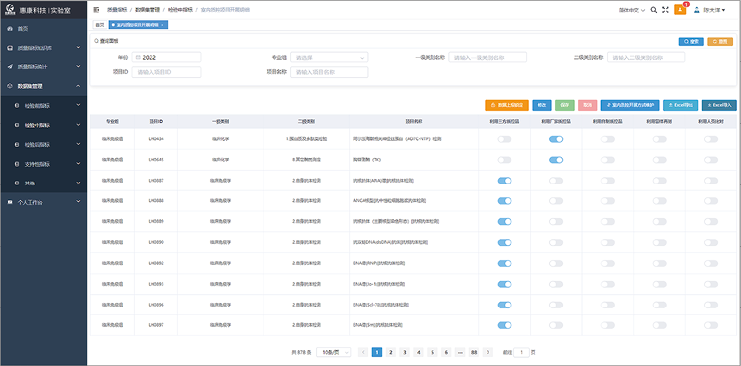Disable 利用三方质控品 for row LH0896
Screen dimensions: 741x366
click(x=504, y=305)
